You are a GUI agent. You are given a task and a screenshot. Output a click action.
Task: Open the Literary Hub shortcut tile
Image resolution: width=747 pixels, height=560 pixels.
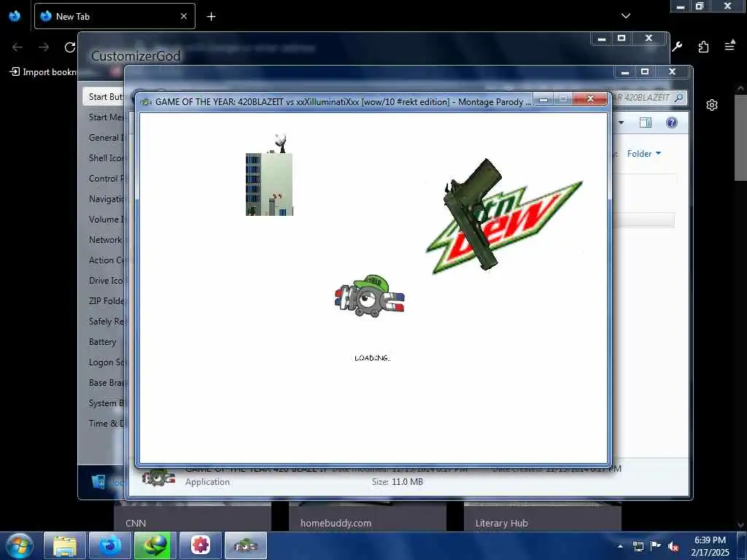(543, 517)
